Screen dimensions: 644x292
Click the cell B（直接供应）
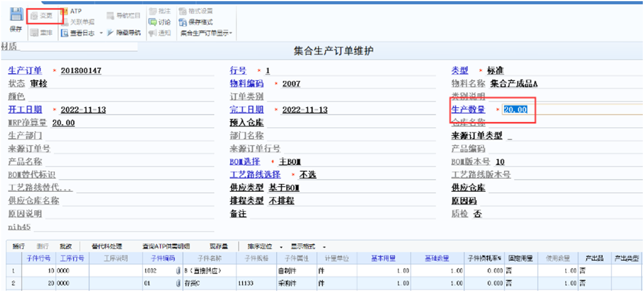tap(210, 271)
